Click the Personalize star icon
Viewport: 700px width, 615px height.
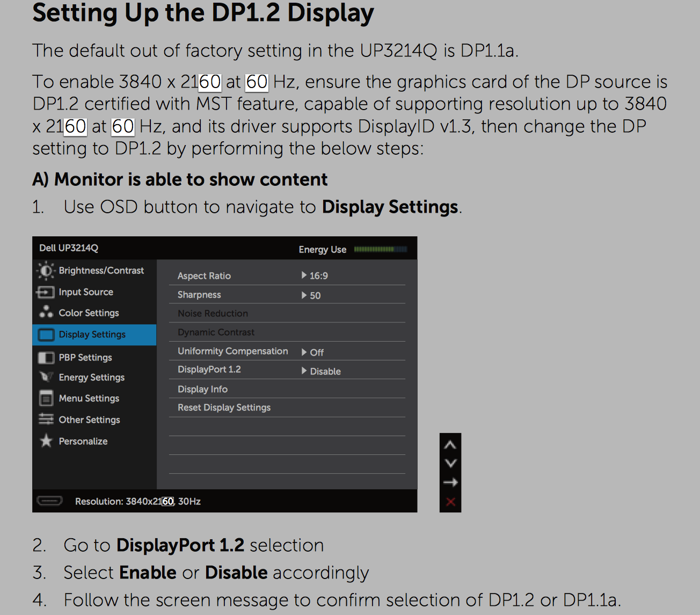pos(46,441)
